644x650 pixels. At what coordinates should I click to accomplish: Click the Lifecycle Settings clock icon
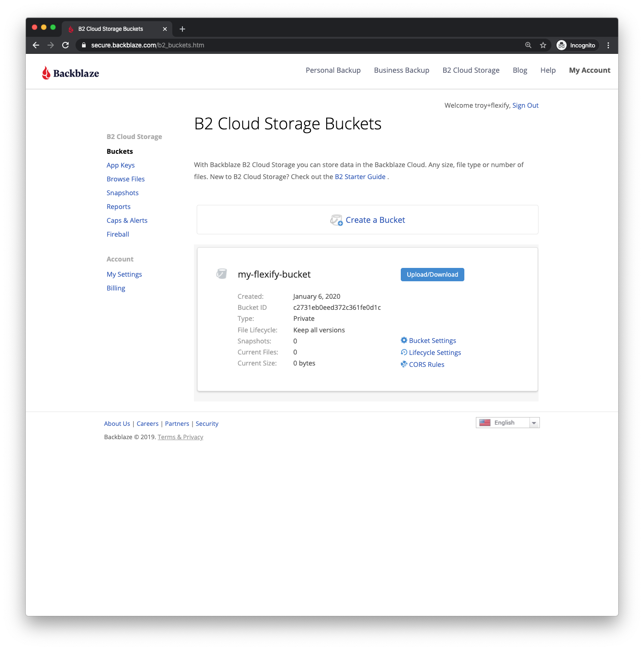pyautogui.click(x=404, y=352)
